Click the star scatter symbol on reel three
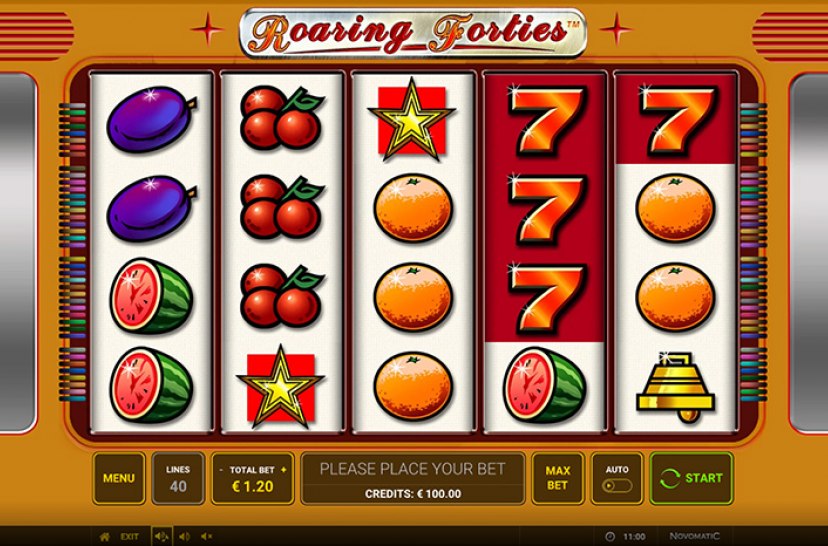 pyautogui.click(x=411, y=119)
